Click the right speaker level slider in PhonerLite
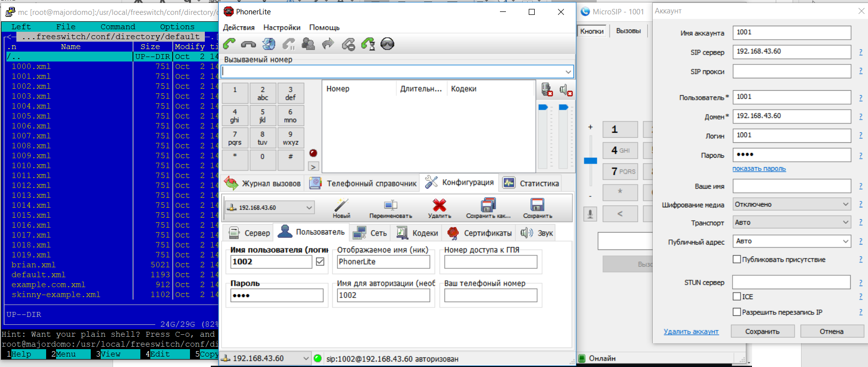 (563, 107)
